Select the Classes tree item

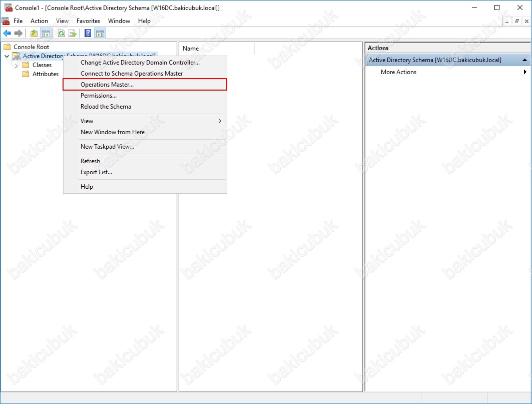click(42, 65)
